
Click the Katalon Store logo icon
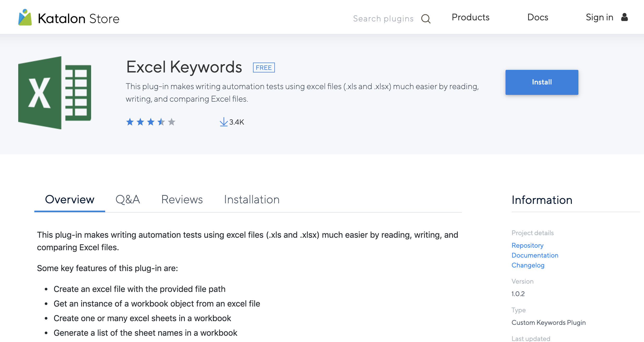[x=25, y=17]
